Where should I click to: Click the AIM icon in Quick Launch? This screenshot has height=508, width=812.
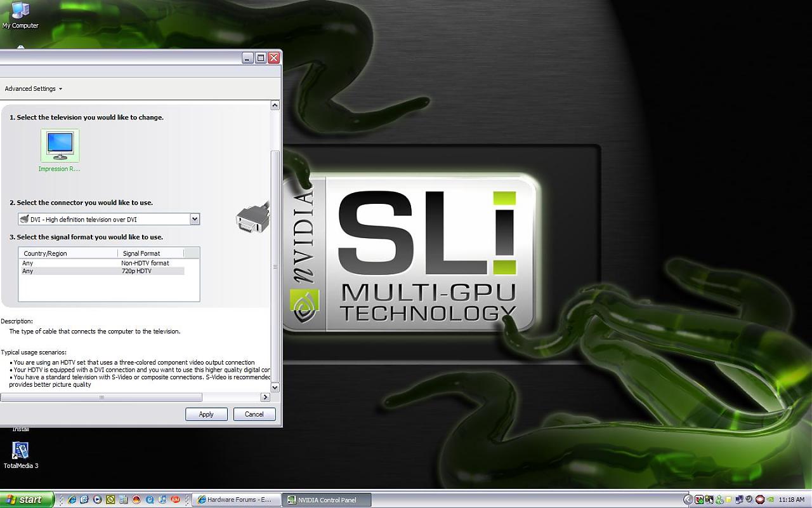[175, 500]
